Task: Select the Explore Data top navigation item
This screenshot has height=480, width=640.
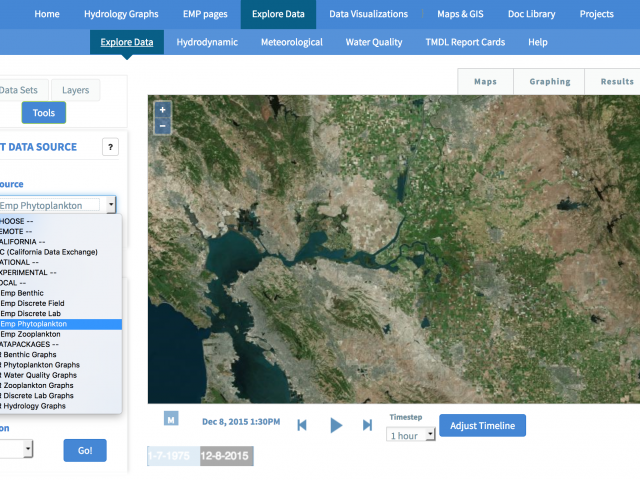Action: pyautogui.click(x=278, y=14)
